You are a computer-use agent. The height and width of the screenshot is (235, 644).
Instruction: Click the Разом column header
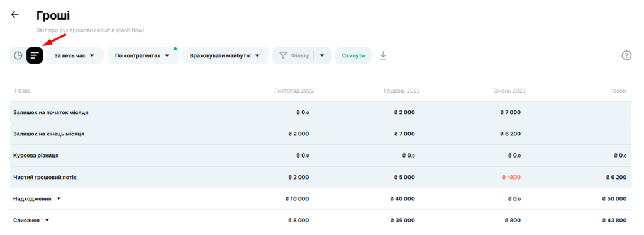619,91
